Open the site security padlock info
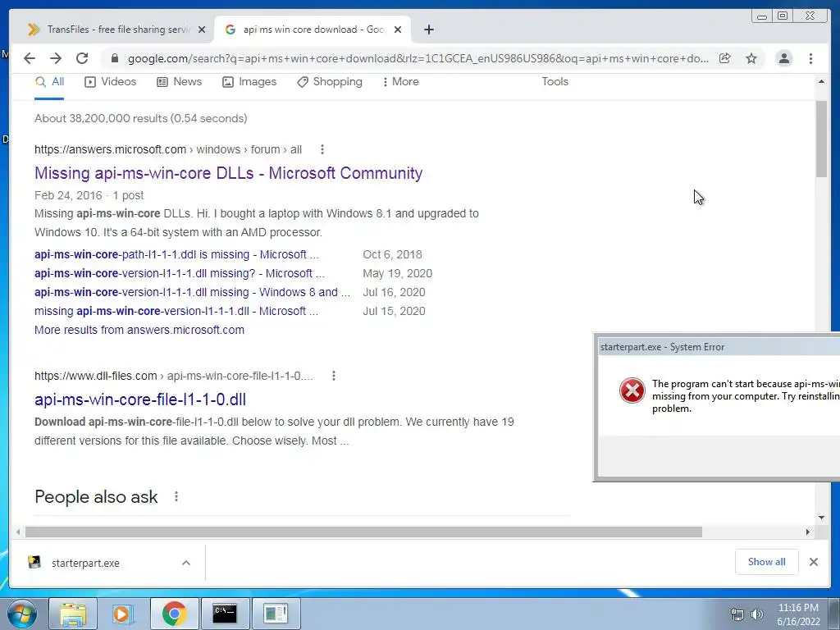Viewport: 840px width, 630px height. (x=114, y=58)
